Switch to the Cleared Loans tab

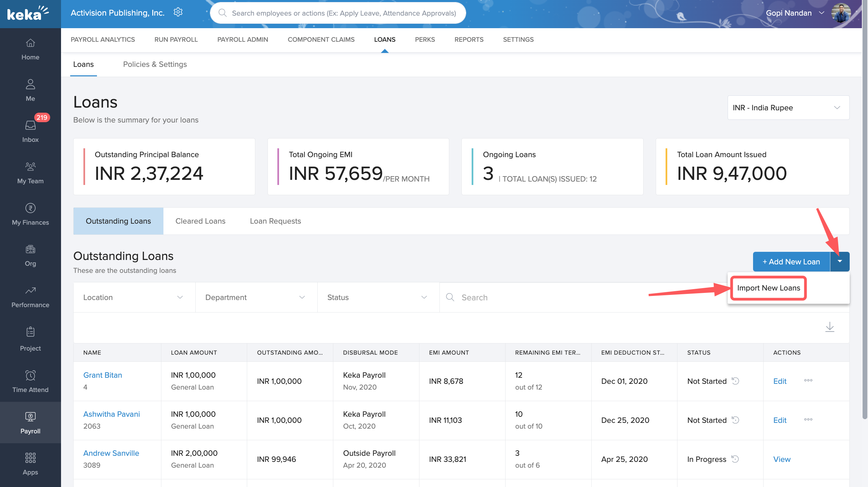200,221
